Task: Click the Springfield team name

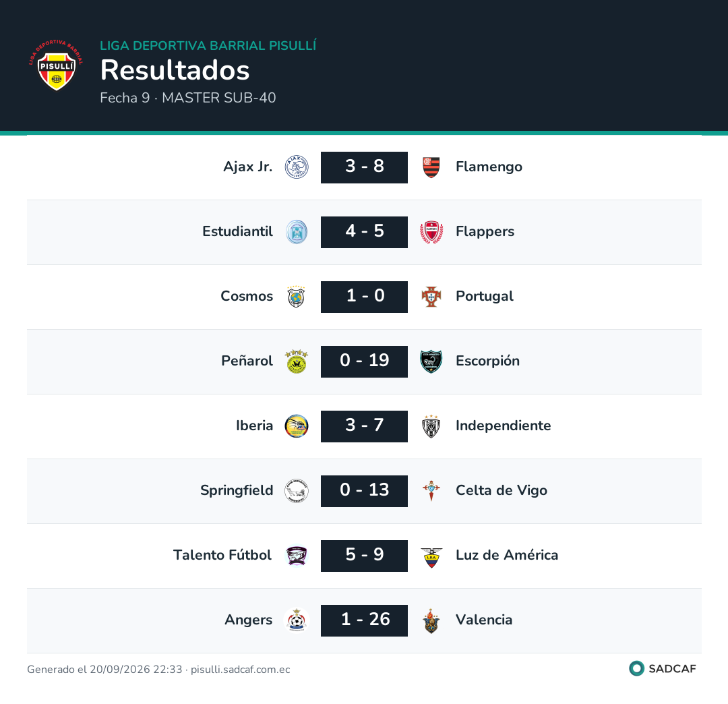Action: (x=237, y=490)
